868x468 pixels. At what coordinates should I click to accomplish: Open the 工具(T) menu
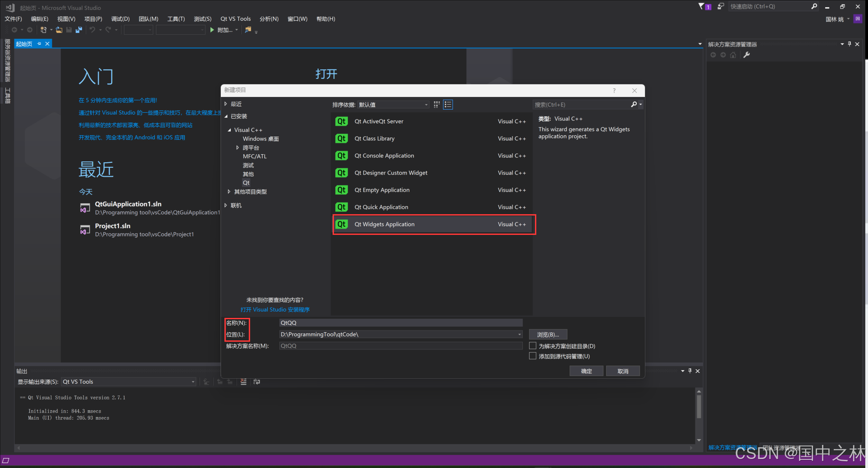(x=176, y=19)
